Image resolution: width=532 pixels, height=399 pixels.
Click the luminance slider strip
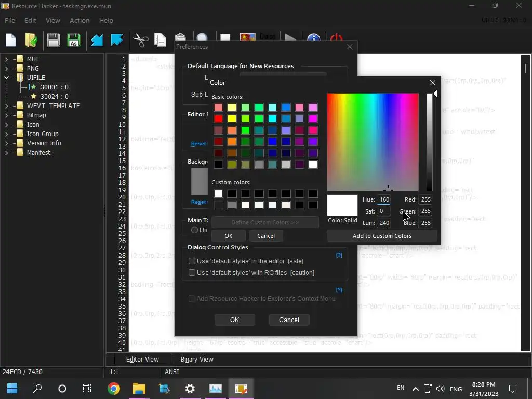pos(430,142)
